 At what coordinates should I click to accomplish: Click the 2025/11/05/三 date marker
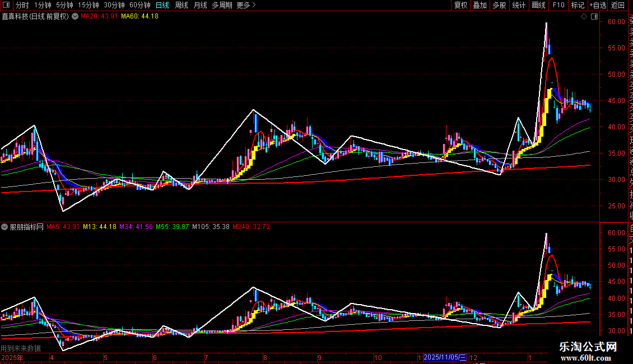(445, 357)
